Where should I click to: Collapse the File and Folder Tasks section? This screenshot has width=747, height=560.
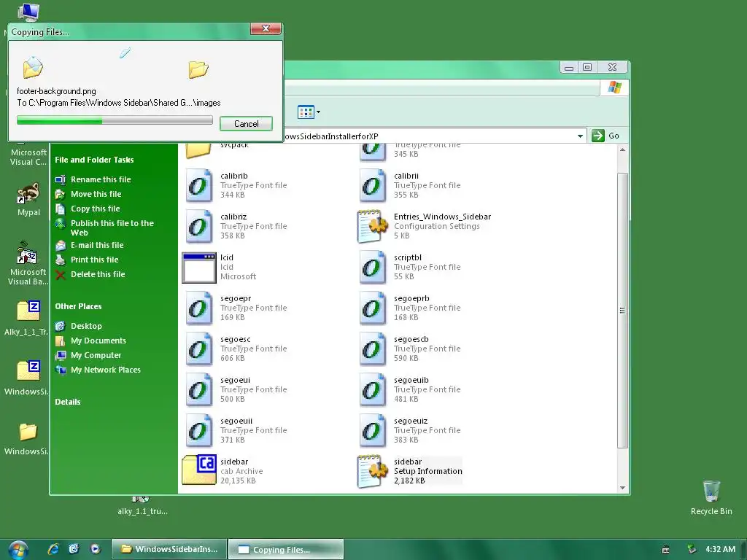(x=94, y=160)
